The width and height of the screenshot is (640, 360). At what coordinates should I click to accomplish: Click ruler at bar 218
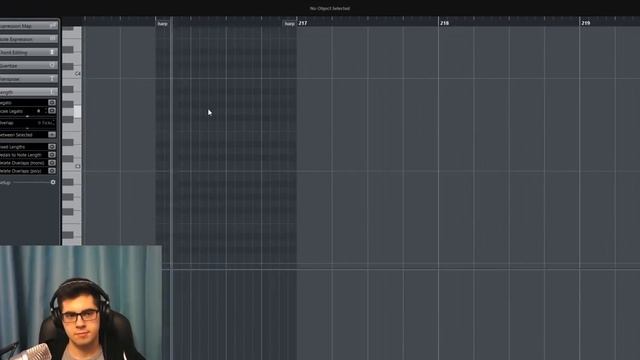click(x=444, y=23)
